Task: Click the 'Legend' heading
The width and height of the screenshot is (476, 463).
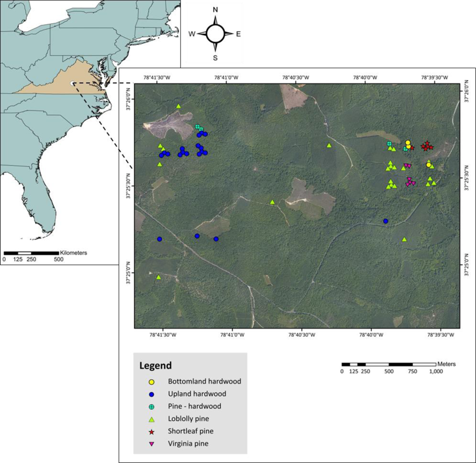Action: (x=156, y=365)
